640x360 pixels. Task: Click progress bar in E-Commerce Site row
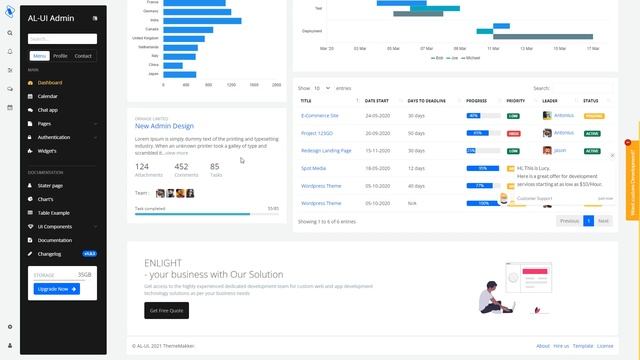pyautogui.click(x=483, y=116)
